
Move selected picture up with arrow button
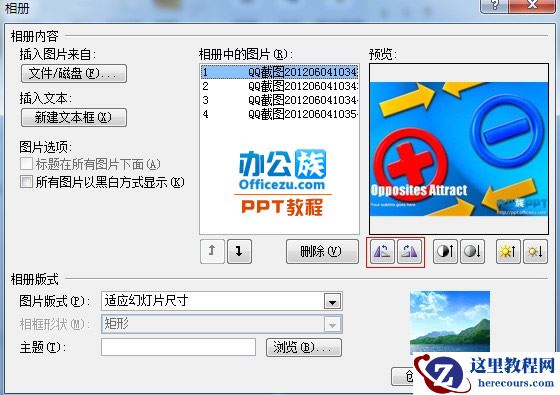pos(212,251)
